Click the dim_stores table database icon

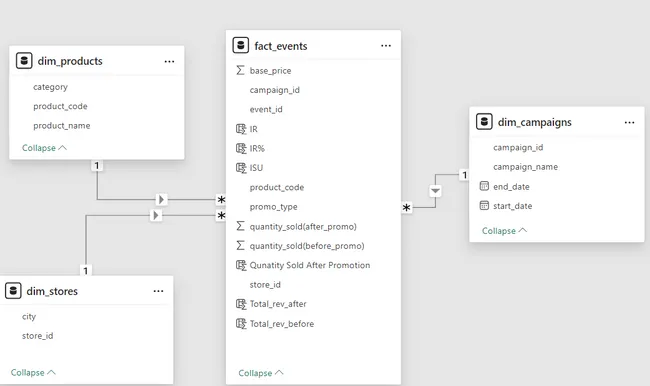(13, 291)
